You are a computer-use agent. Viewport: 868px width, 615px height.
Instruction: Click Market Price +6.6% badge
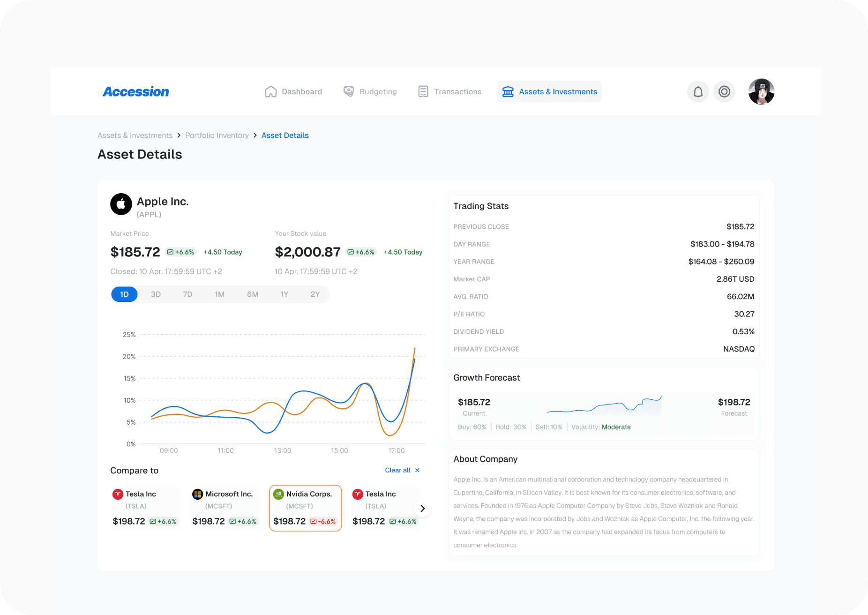tap(180, 252)
